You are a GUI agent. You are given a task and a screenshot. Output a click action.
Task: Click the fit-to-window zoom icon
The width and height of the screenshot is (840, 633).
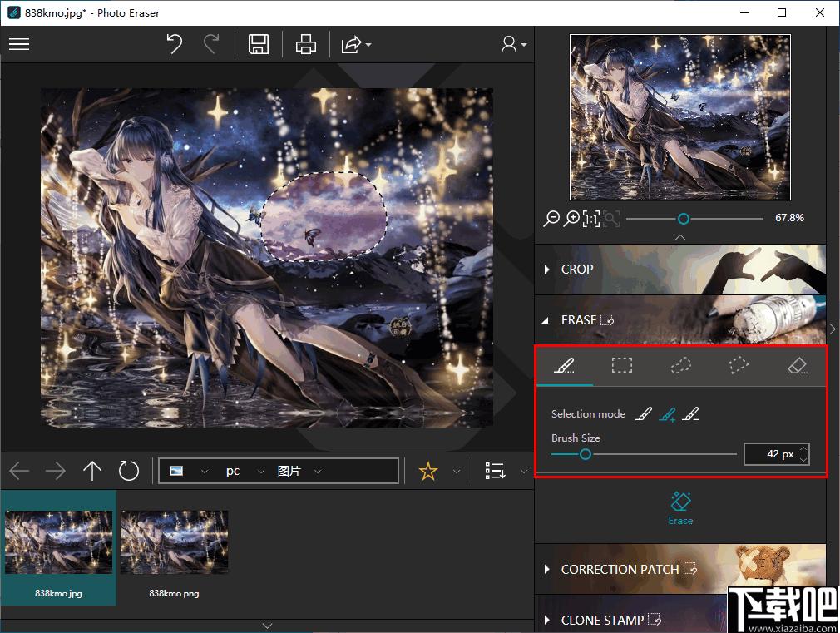point(611,219)
